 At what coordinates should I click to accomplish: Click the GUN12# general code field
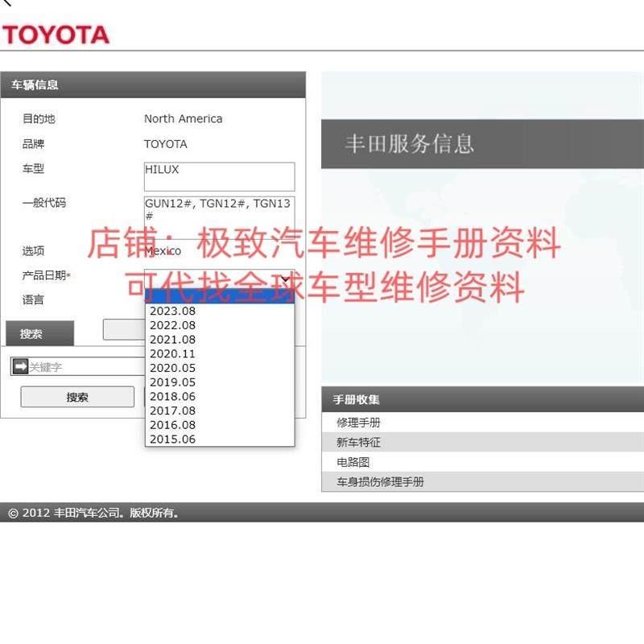point(220,212)
